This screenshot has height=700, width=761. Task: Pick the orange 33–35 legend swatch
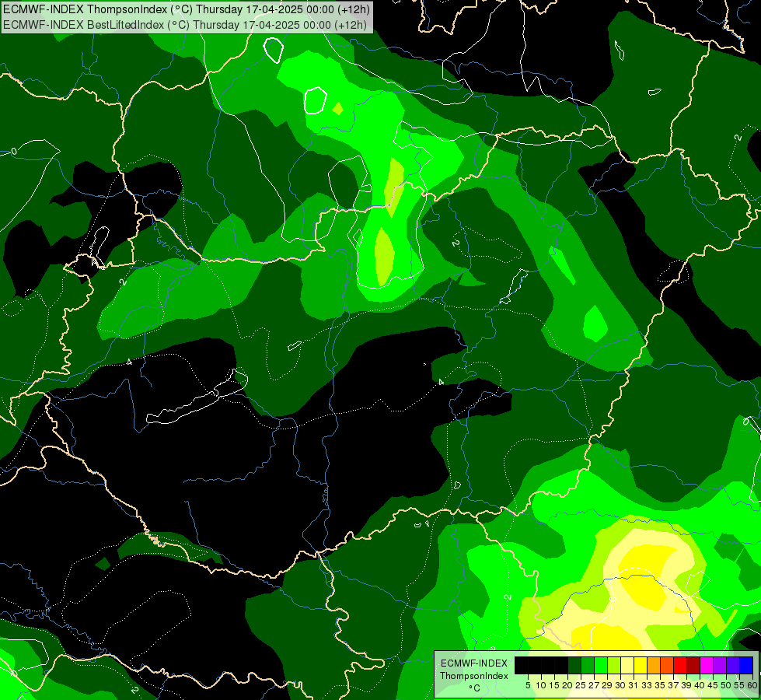coord(653,665)
